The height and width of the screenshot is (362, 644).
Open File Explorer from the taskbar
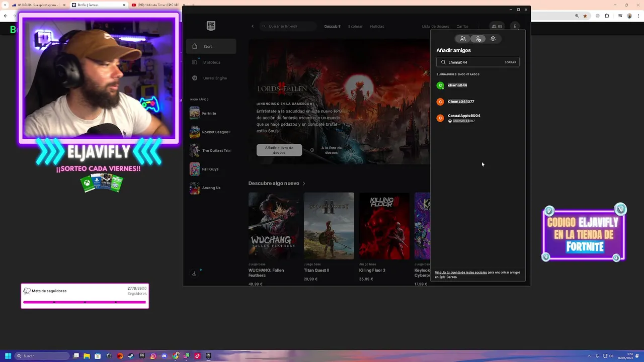pyautogui.click(x=87, y=356)
